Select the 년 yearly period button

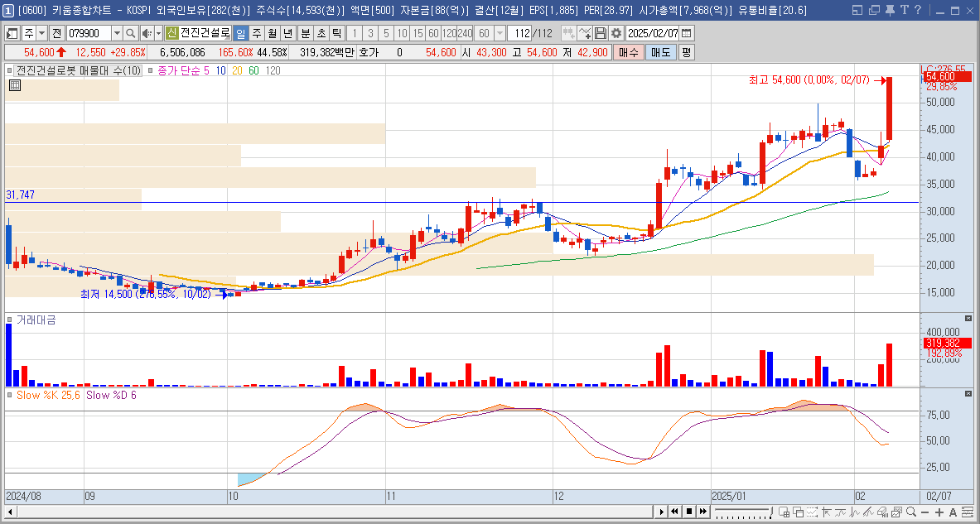point(289,33)
